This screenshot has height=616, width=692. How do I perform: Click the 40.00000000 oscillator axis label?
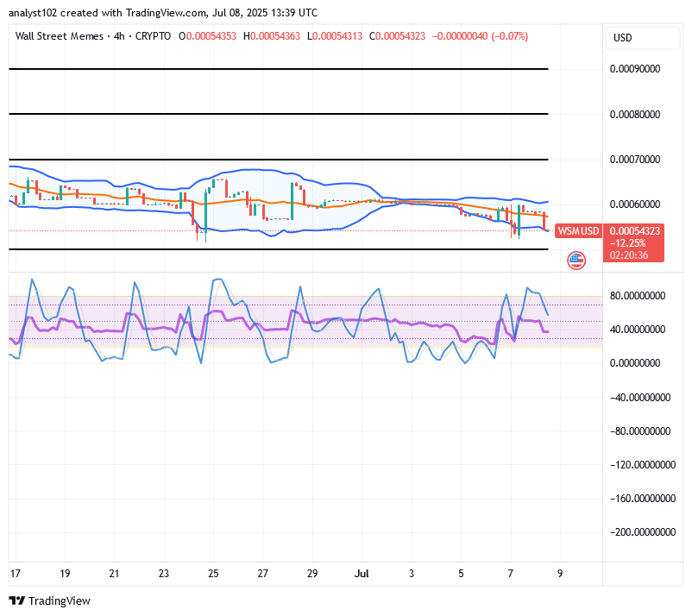638,330
